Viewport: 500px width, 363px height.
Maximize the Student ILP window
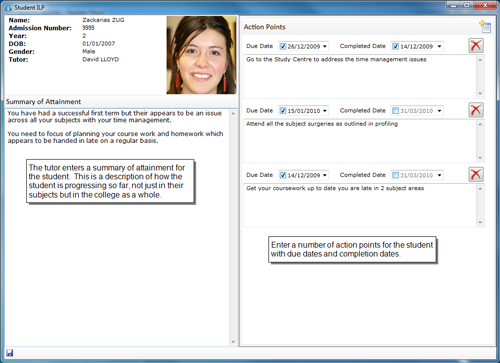pyautogui.click(x=467, y=5)
